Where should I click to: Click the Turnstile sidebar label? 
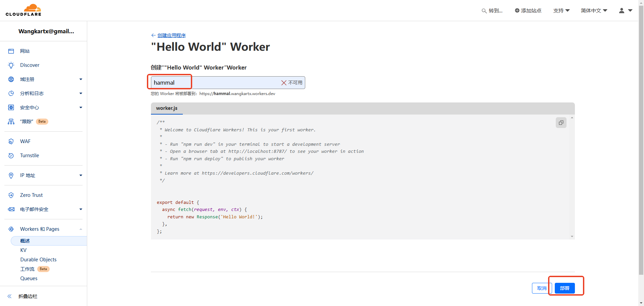point(30,156)
